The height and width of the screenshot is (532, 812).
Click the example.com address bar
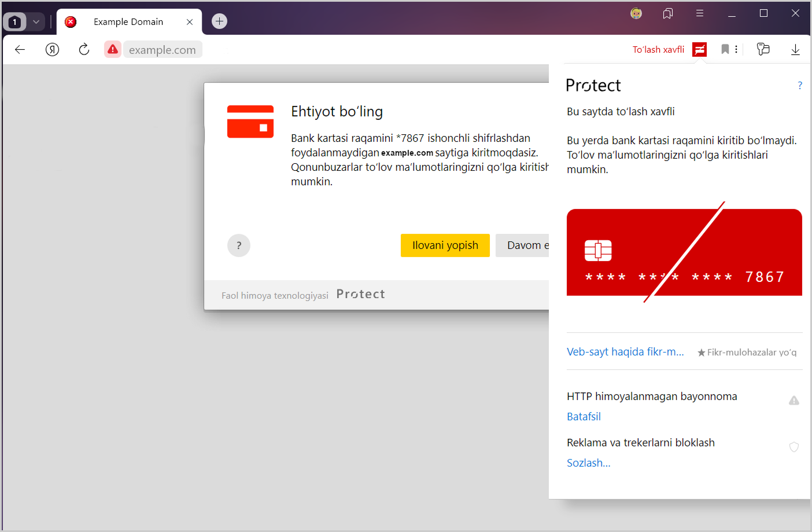[x=163, y=50]
